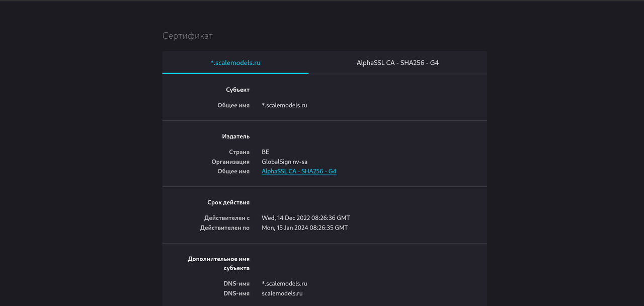644x306 pixels.
Task: Click the Сертификат page heading
Action: (188, 36)
